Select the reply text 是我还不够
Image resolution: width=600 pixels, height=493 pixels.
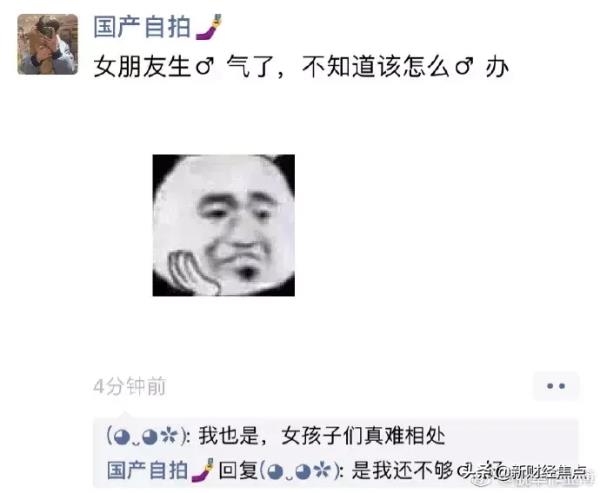pos(402,470)
